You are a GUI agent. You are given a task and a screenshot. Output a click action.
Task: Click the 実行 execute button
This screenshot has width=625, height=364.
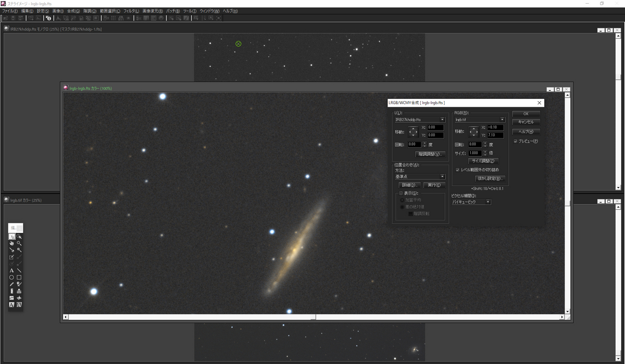click(x=434, y=185)
